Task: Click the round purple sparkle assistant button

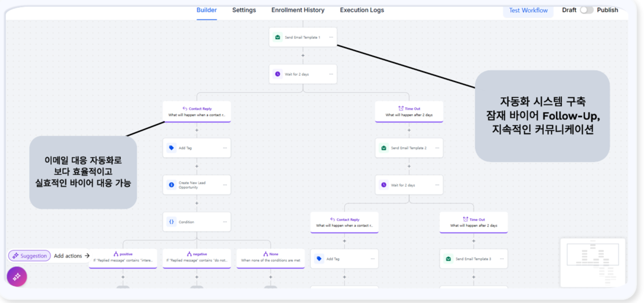Action: point(17,277)
